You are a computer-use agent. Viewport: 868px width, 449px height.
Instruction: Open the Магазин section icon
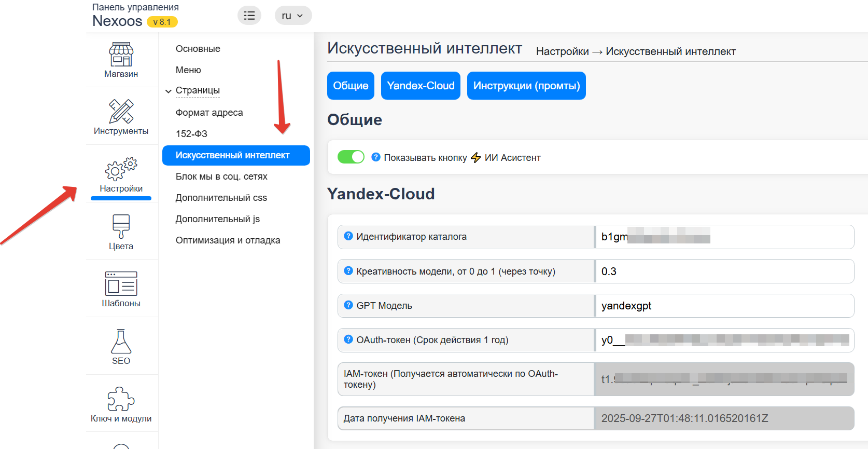[x=121, y=55]
